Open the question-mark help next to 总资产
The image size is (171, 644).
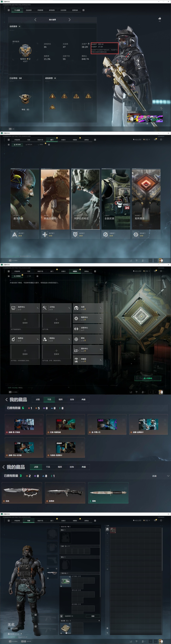pos(88,44)
